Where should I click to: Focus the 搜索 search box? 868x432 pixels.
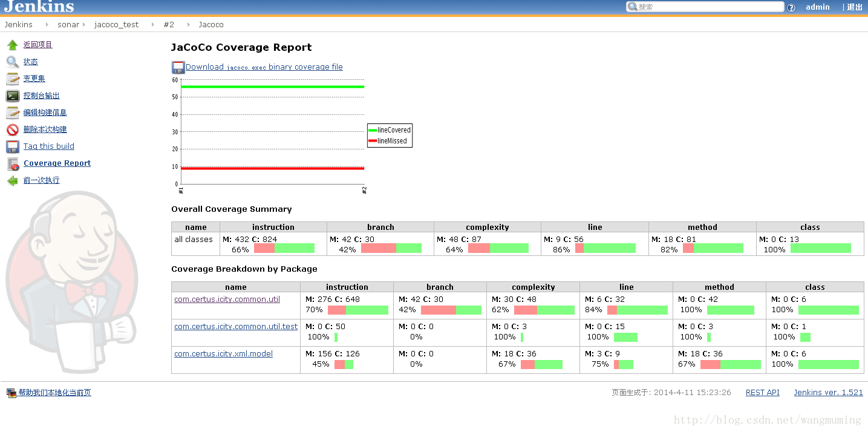[705, 7]
